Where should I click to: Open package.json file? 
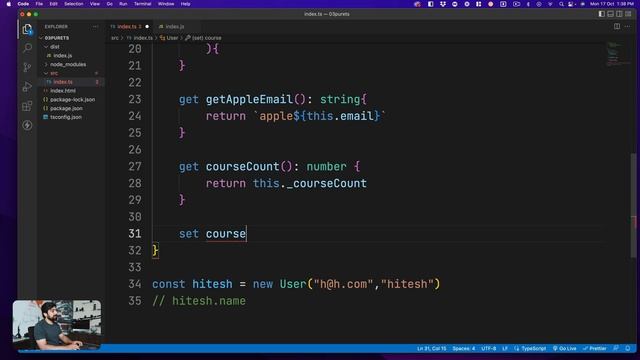(x=66, y=109)
